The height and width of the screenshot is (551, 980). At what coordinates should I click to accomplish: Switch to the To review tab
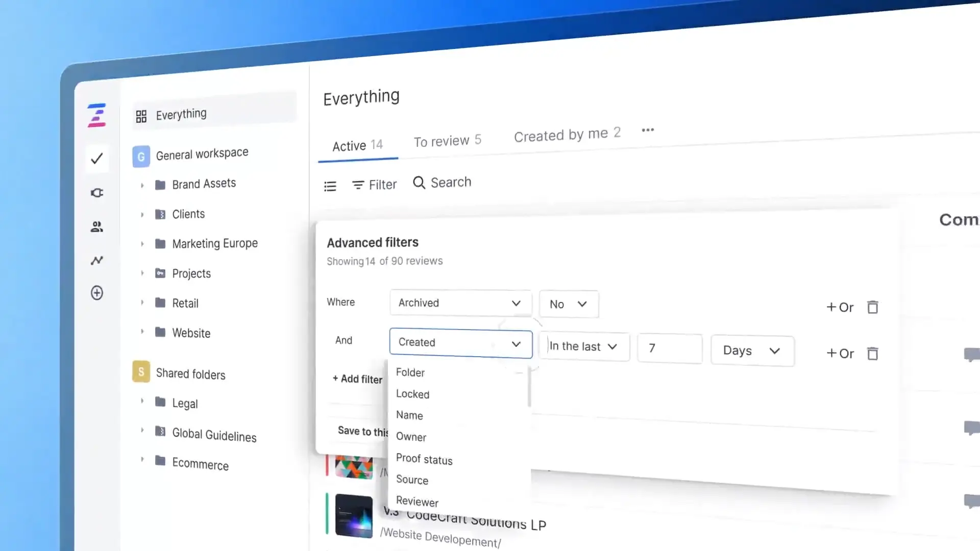(447, 141)
